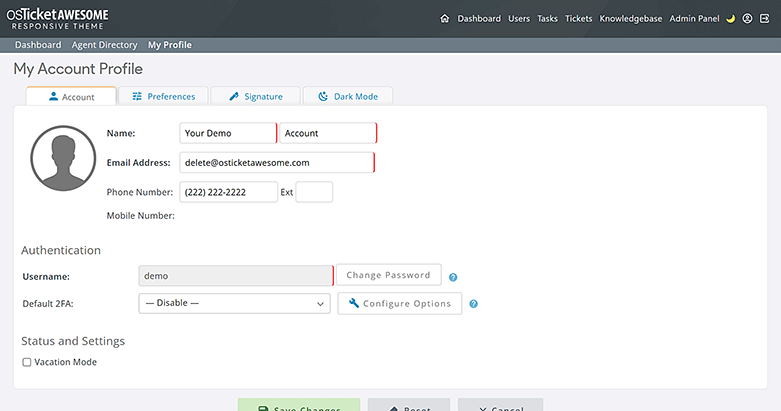Click the phone Ext input field
Screen dimensions: 781x411
(x=314, y=192)
